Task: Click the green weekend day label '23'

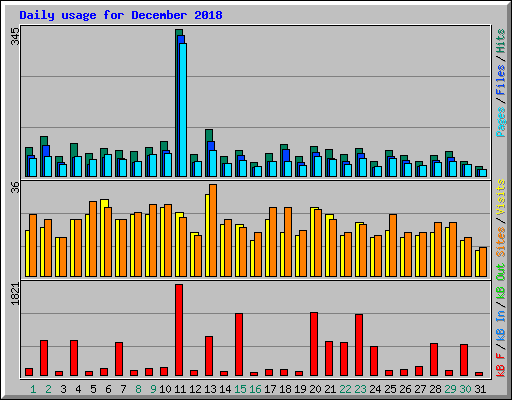Action: 360,389
